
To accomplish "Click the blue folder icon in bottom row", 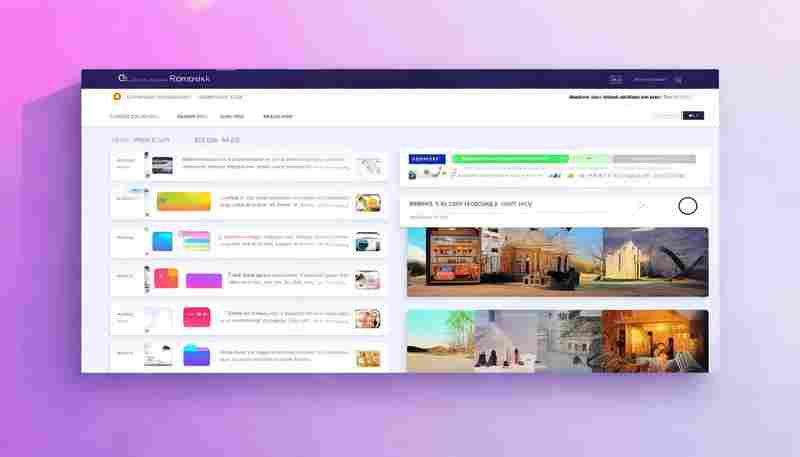I will point(196,356).
